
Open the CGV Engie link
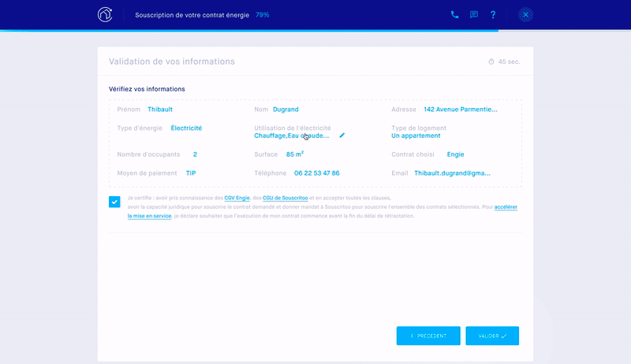coord(237,198)
